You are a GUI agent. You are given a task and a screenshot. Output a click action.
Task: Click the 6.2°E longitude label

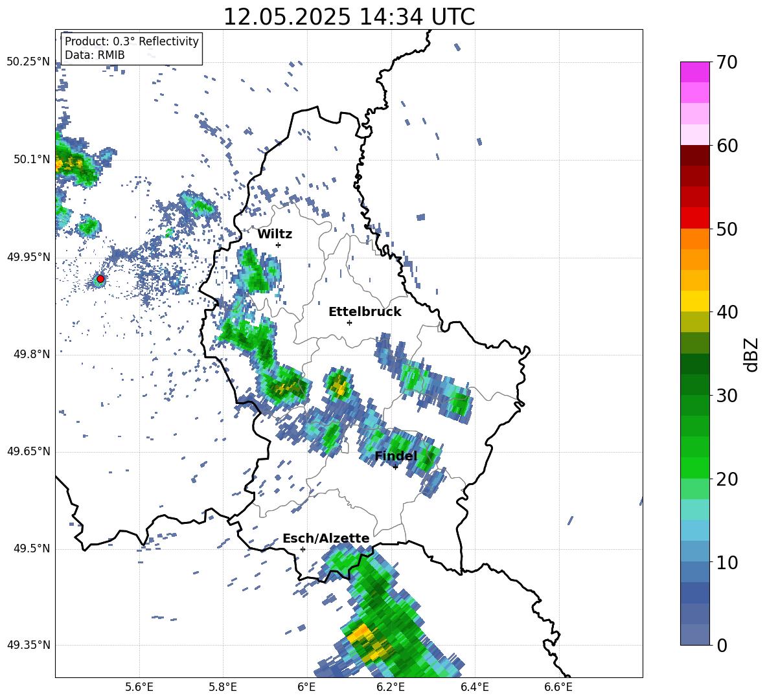click(391, 688)
